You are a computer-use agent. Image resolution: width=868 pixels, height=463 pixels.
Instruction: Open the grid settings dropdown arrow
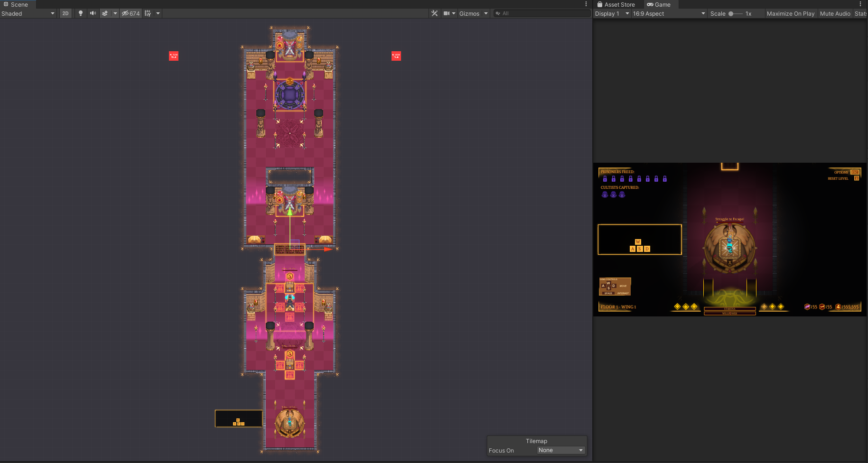(x=158, y=13)
